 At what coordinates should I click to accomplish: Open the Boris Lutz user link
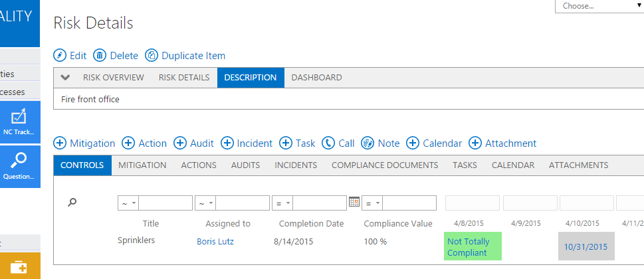(215, 242)
